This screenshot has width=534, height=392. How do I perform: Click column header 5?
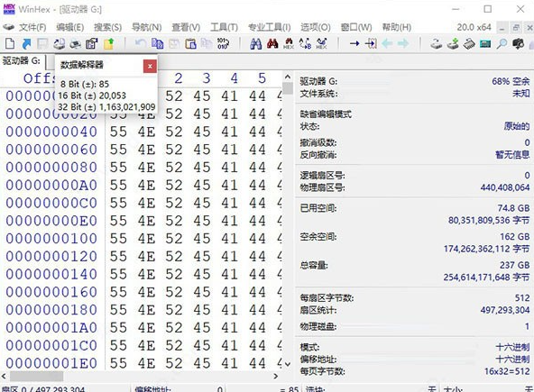pyautogui.click(x=262, y=78)
